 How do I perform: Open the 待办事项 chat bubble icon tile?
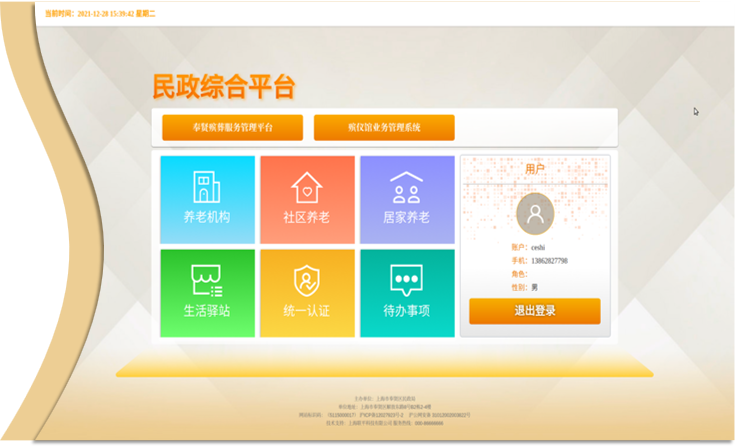coord(406,293)
